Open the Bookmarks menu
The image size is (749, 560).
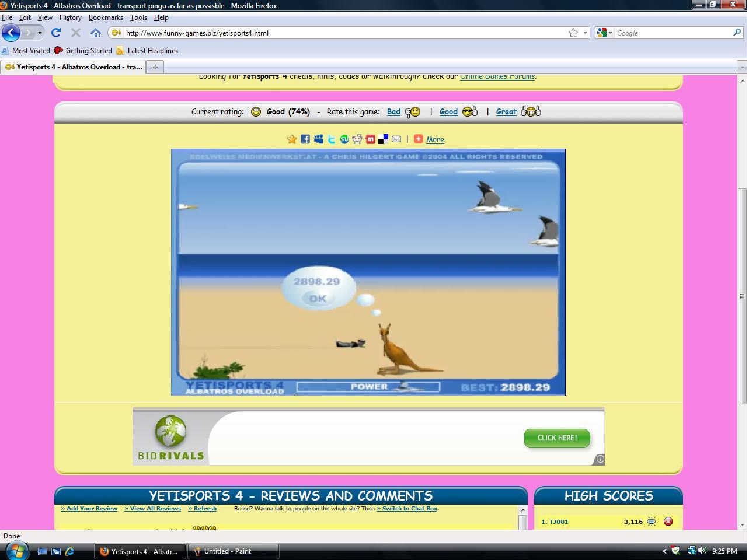click(106, 17)
